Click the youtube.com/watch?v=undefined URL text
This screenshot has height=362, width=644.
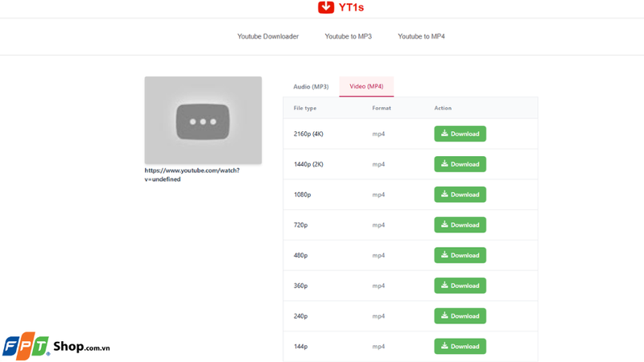pos(192,175)
